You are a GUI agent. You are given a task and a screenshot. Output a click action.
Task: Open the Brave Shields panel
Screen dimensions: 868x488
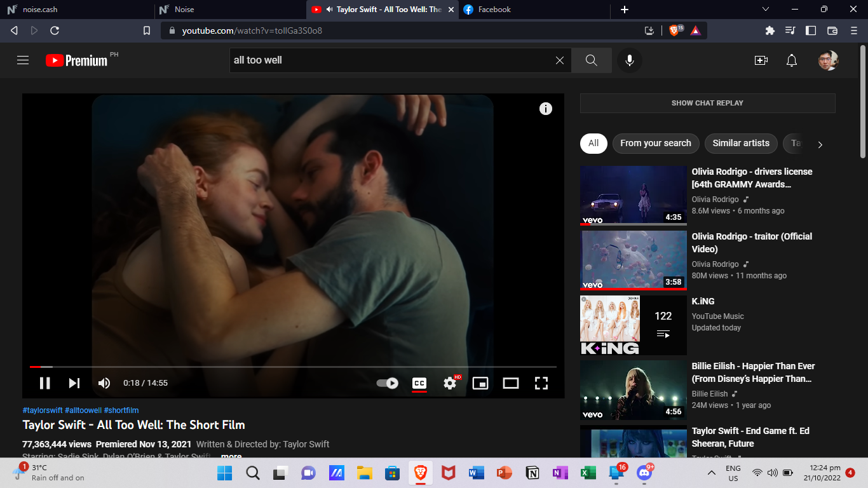click(675, 30)
